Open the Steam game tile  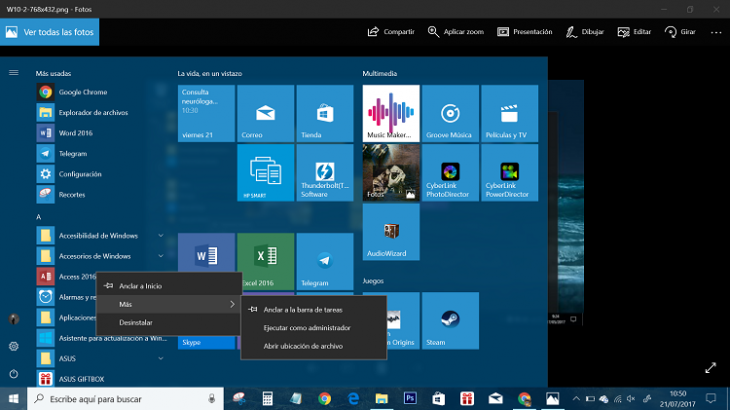pos(450,321)
